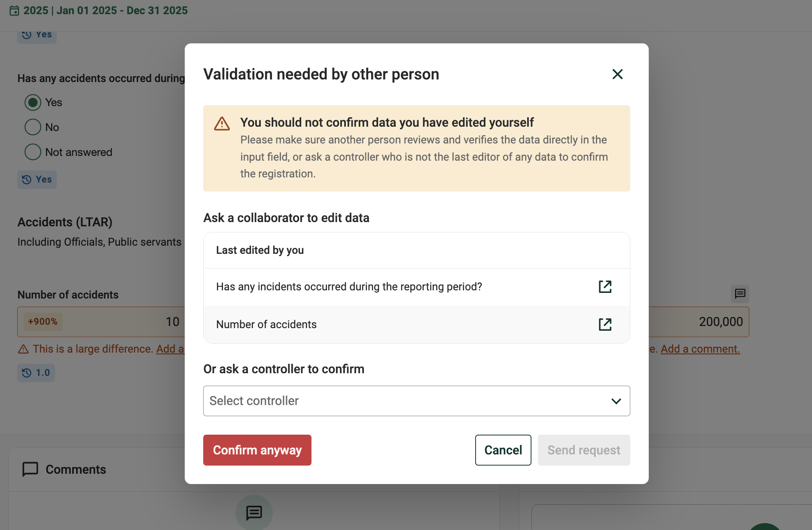
Task: Close the validation dialog with X
Action: coord(617,74)
